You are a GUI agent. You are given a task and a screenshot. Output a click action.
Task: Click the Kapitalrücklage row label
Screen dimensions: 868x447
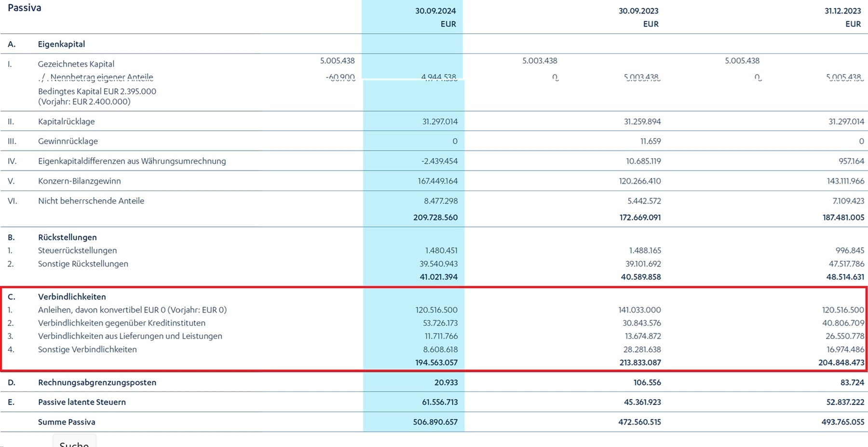[66, 122]
